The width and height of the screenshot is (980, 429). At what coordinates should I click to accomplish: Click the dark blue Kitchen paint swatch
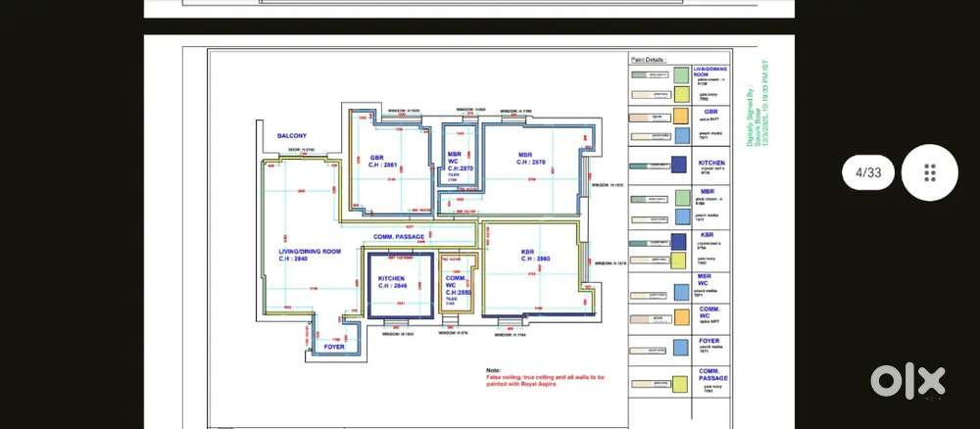pos(679,165)
